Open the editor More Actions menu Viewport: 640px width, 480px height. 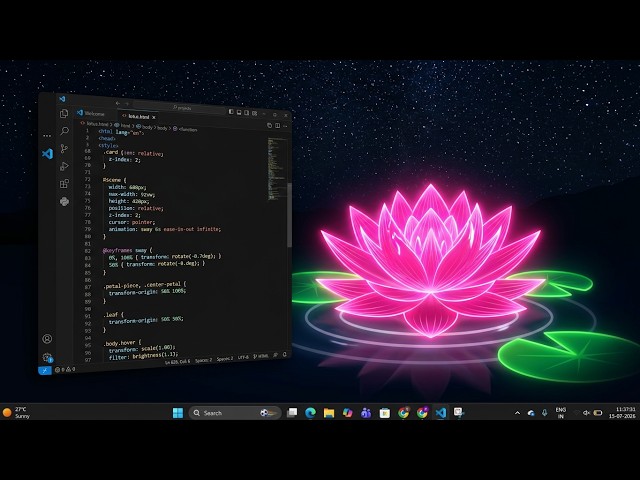point(285,126)
